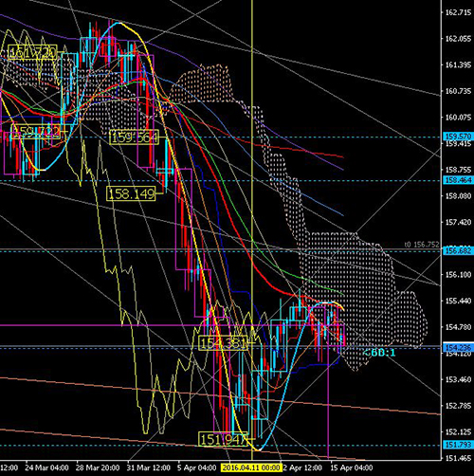Select the t0 156.752 gray label
474x476 pixels.
point(422,245)
